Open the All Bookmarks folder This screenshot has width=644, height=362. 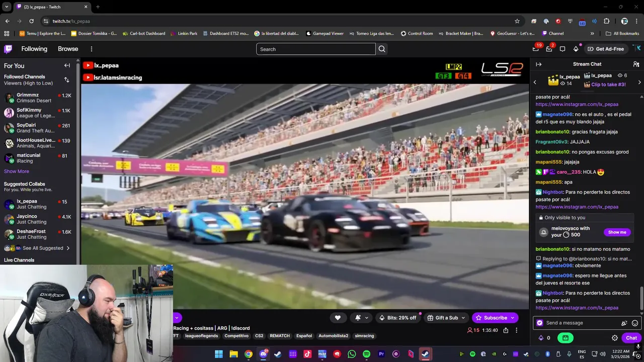pyautogui.click(x=622, y=34)
